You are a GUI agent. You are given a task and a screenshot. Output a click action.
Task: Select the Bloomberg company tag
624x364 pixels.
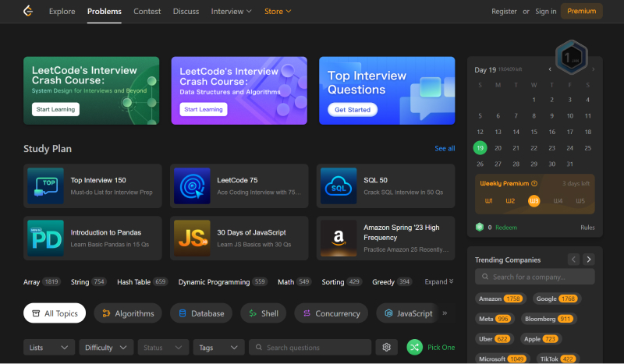point(549,319)
